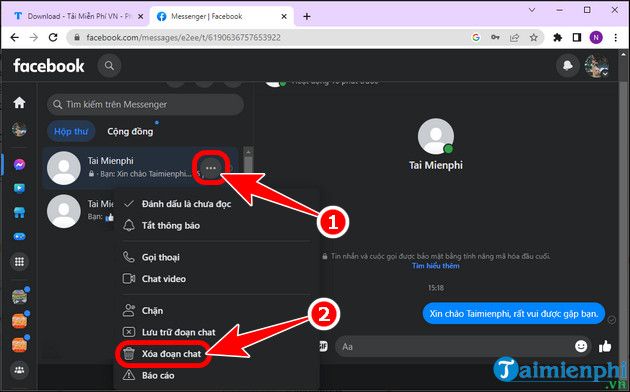Open emoji picker smiley icon

(581, 346)
